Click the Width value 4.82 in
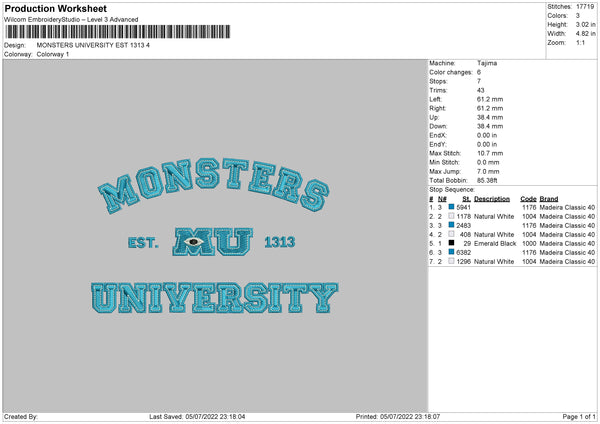 pyautogui.click(x=586, y=34)
